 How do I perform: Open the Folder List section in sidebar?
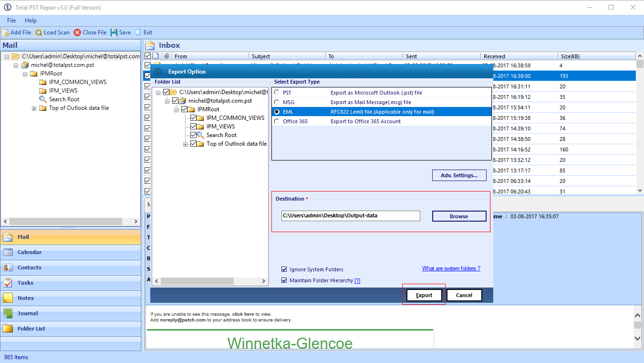[71, 329]
